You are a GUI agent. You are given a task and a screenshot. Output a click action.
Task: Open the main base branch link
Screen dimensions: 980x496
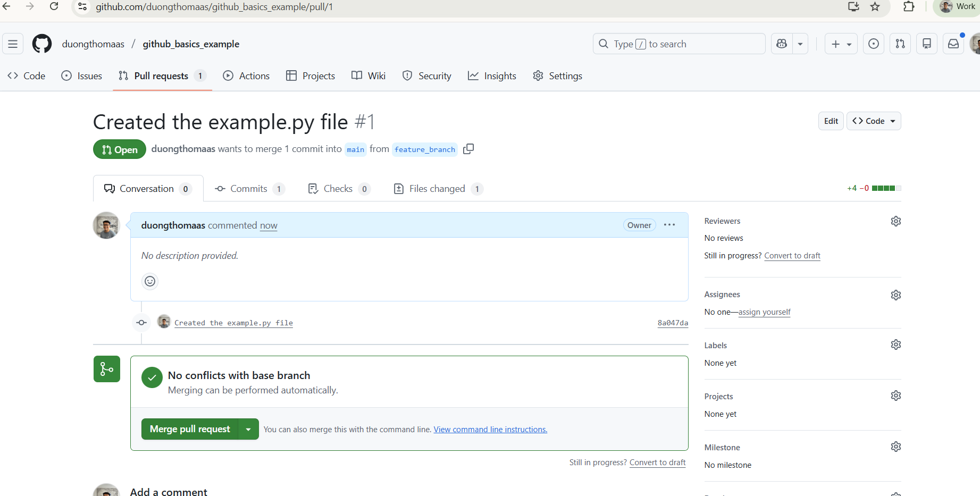click(356, 149)
